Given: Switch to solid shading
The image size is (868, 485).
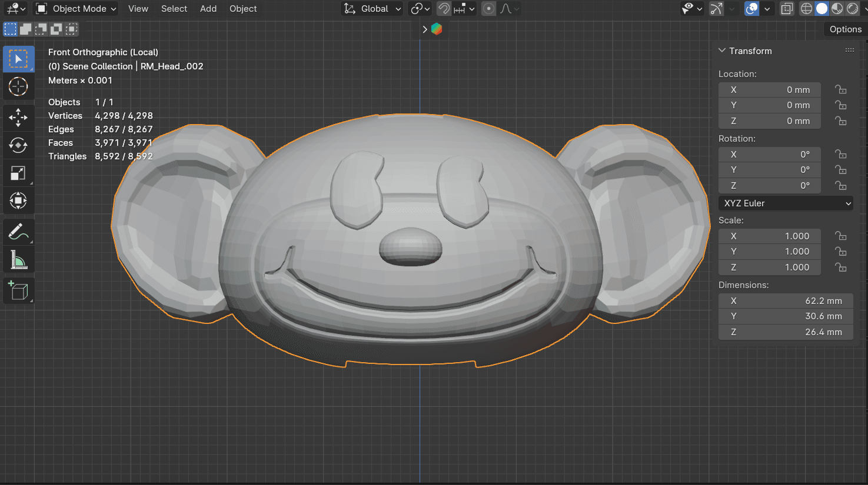Looking at the screenshot, I should [x=822, y=9].
